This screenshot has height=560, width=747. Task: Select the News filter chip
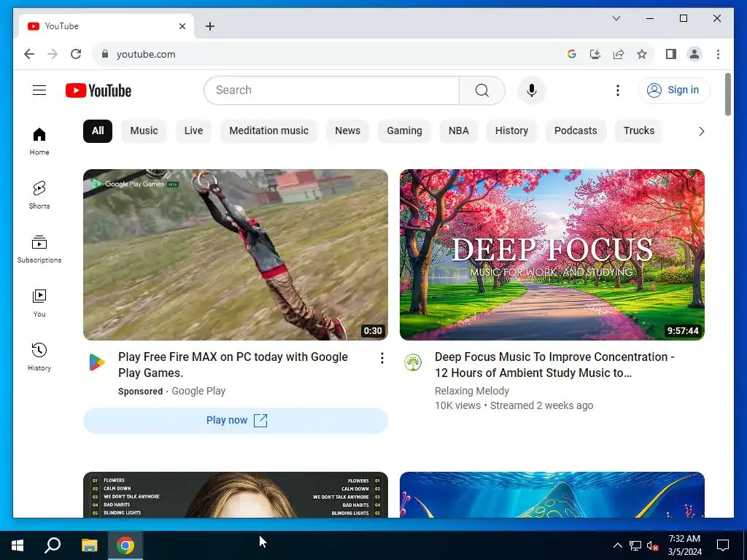pos(347,131)
